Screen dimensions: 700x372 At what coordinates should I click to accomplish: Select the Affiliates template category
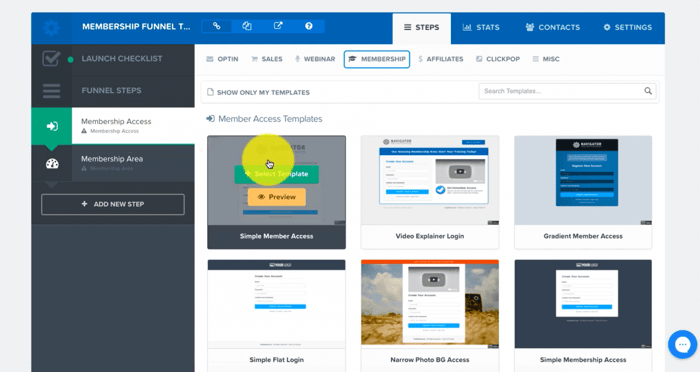click(x=441, y=59)
